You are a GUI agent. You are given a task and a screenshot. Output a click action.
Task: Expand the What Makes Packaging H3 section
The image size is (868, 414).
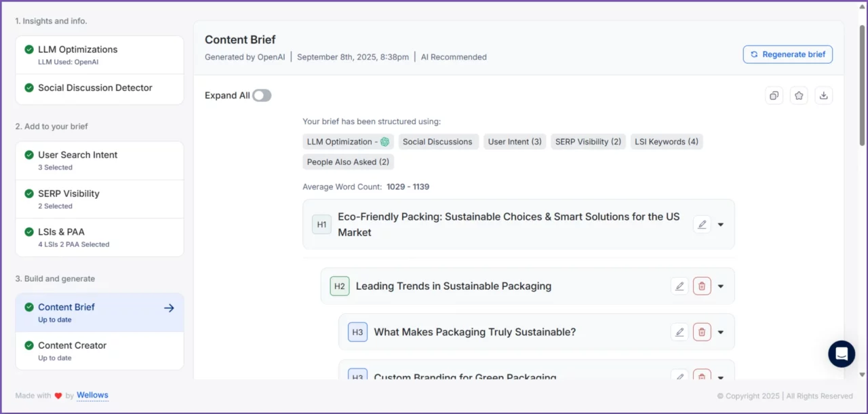click(x=721, y=333)
